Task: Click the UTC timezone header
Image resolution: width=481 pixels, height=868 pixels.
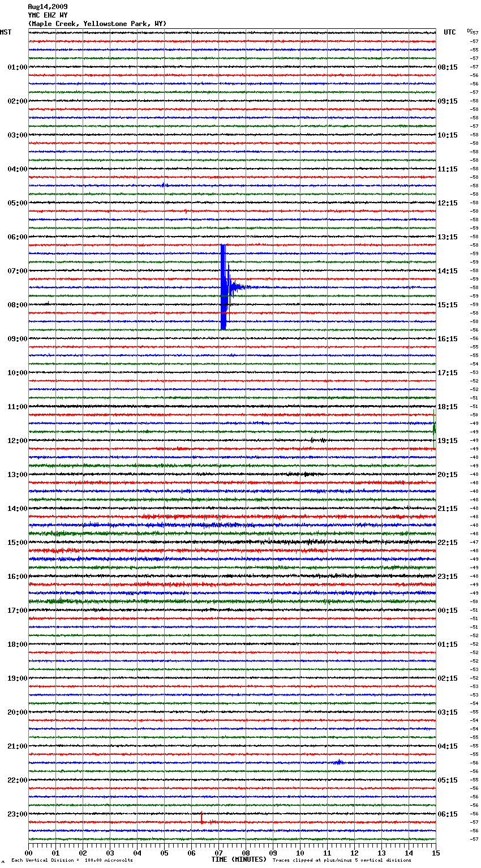Action: click(x=450, y=32)
